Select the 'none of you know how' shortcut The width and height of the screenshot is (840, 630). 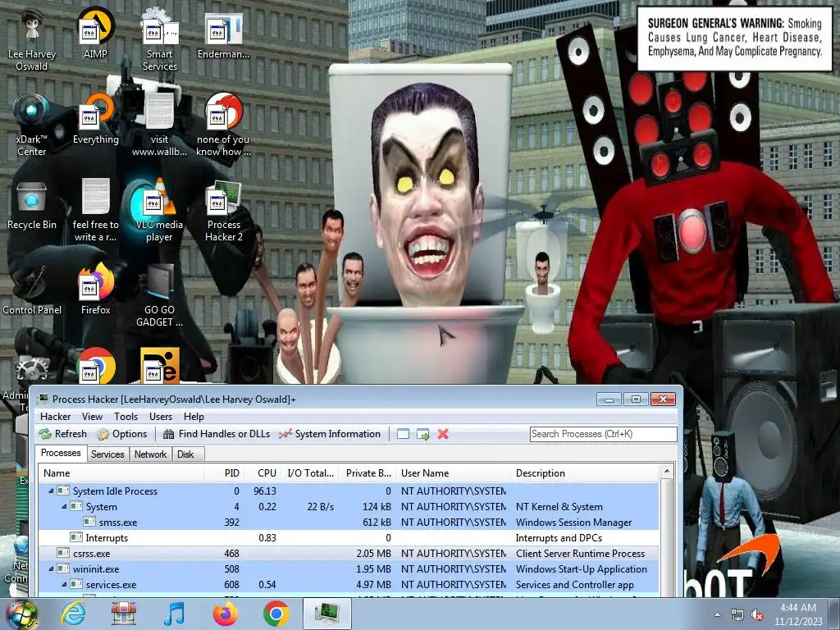(223, 125)
